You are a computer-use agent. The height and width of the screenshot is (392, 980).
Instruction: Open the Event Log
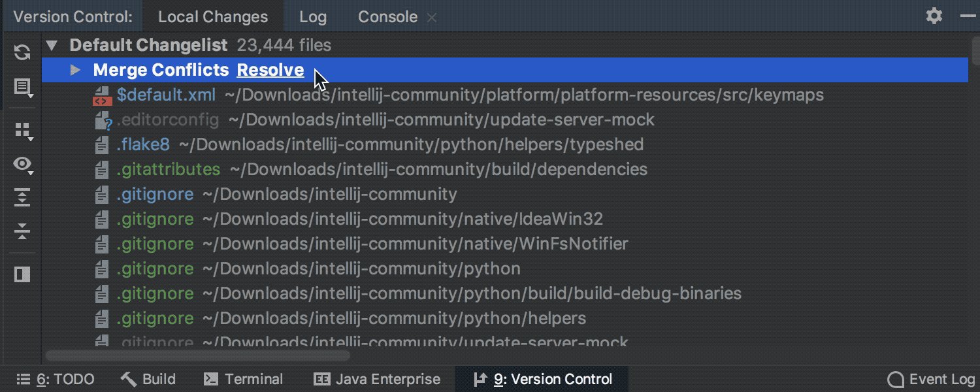pyautogui.click(x=930, y=379)
